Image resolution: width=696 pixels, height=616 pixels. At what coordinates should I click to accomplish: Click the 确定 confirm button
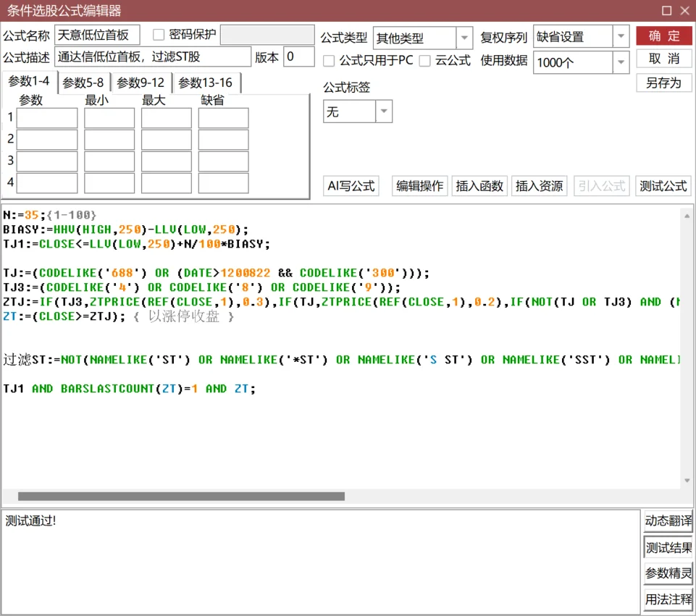(x=663, y=36)
